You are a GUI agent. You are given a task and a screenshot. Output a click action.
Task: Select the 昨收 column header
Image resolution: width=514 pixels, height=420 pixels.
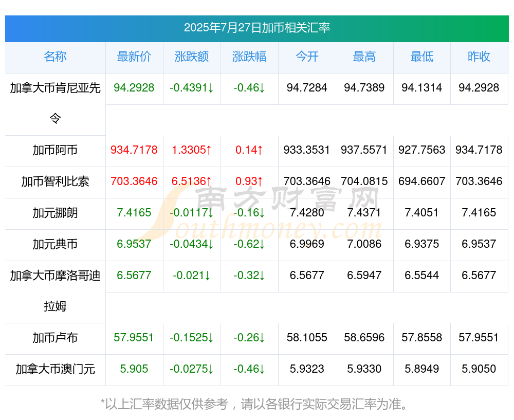click(479, 57)
